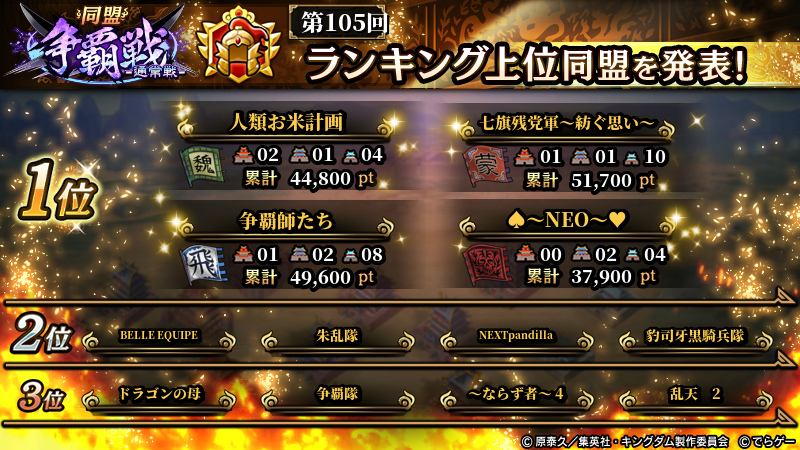This screenshot has height=450, width=800.
Task: Select the 七旗残党軍~紡ぐ思い~ name banner
Action: click(566, 125)
